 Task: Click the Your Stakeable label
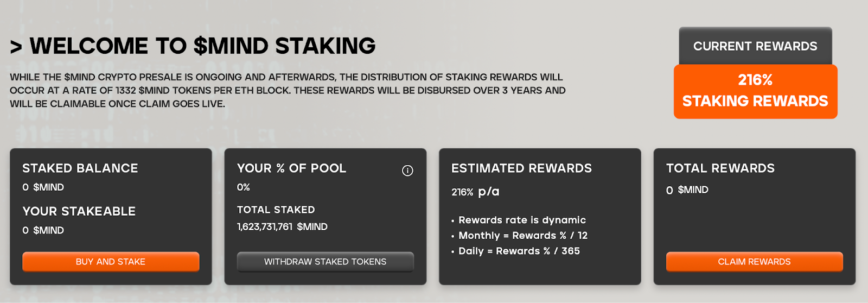(79, 211)
